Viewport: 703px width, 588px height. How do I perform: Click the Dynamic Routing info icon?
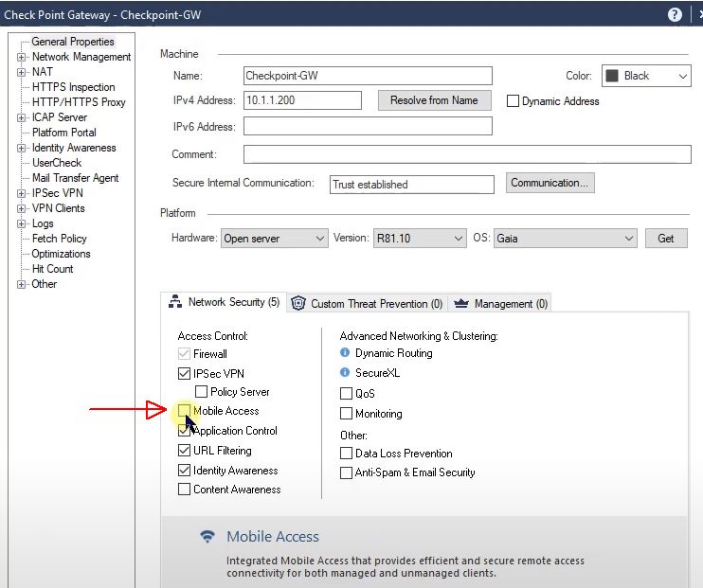click(344, 353)
